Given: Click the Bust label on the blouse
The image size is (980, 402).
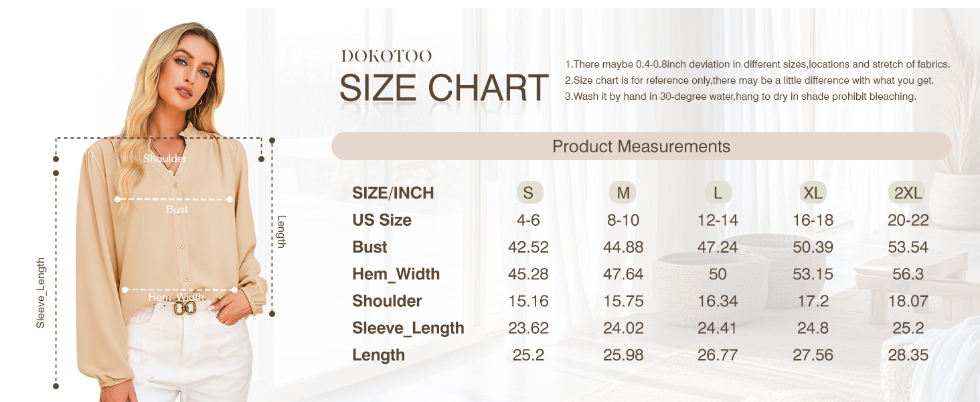Looking at the screenshot, I should [x=177, y=210].
